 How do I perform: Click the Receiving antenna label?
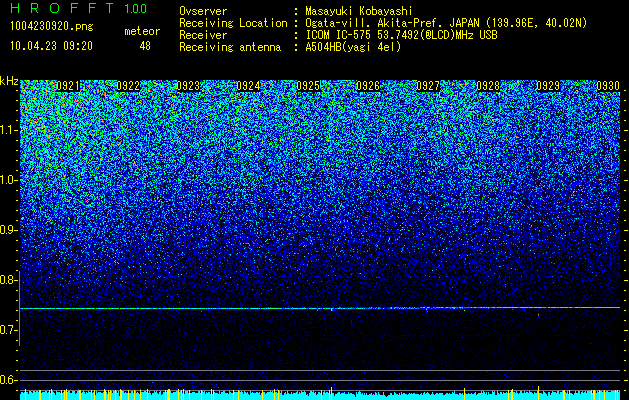[230, 47]
